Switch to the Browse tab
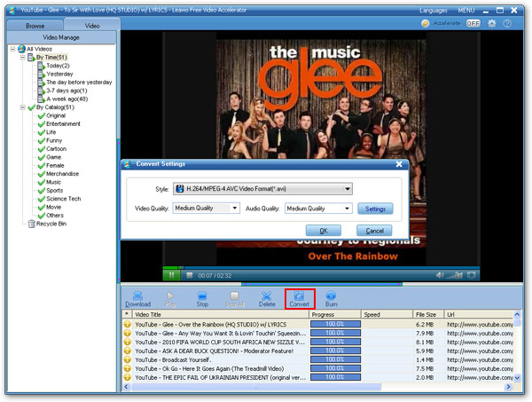Screen dimensions: 532x402 point(35,26)
